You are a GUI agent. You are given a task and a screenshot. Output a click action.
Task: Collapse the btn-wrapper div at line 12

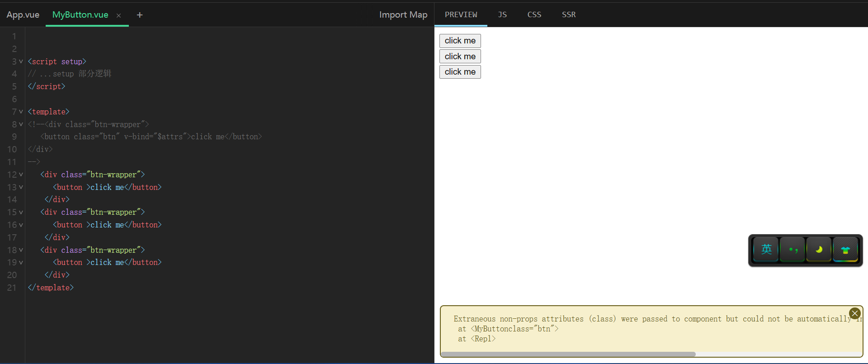(21, 175)
